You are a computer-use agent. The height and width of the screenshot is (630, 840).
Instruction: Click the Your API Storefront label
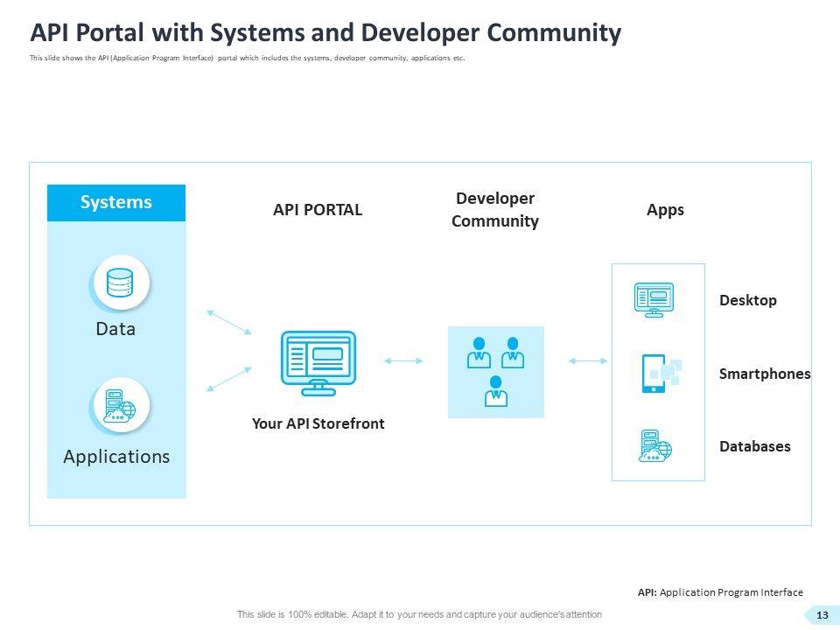click(318, 423)
